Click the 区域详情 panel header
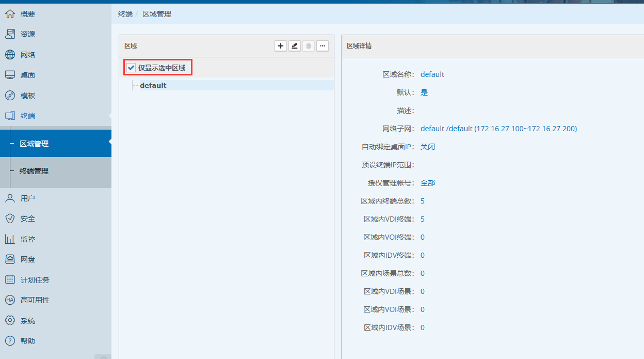This screenshot has height=359, width=644. pyautogui.click(x=359, y=46)
